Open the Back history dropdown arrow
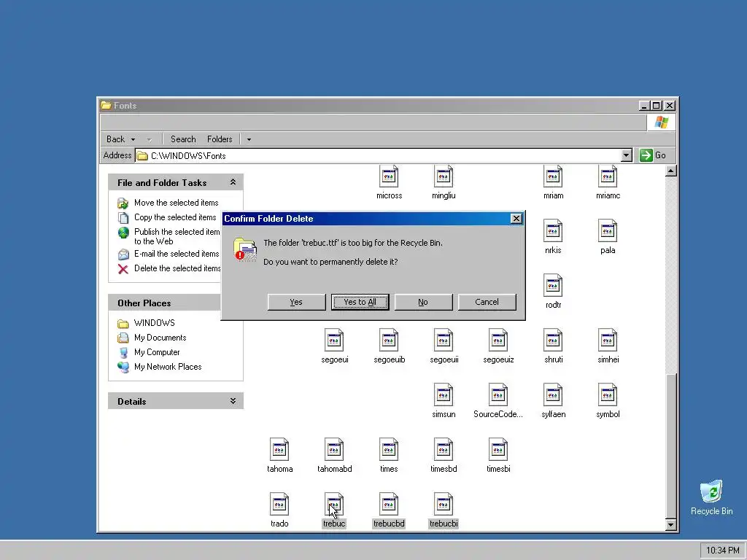 (133, 139)
